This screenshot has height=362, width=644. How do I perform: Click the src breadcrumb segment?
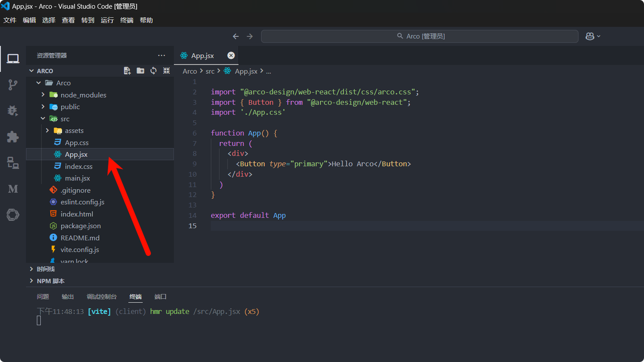pos(210,71)
